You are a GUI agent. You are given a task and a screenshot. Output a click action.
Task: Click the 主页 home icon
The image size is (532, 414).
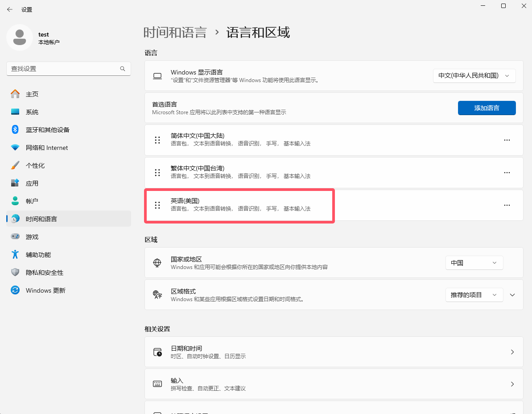click(15, 94)
